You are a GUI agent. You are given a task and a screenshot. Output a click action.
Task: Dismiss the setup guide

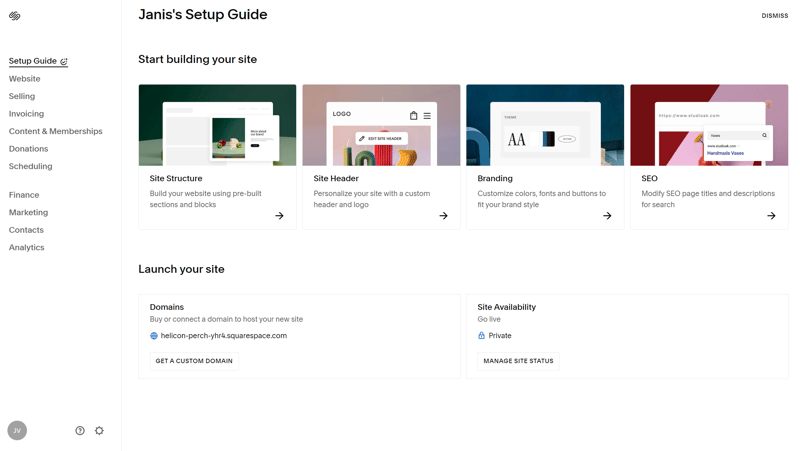tap(774, 16)
